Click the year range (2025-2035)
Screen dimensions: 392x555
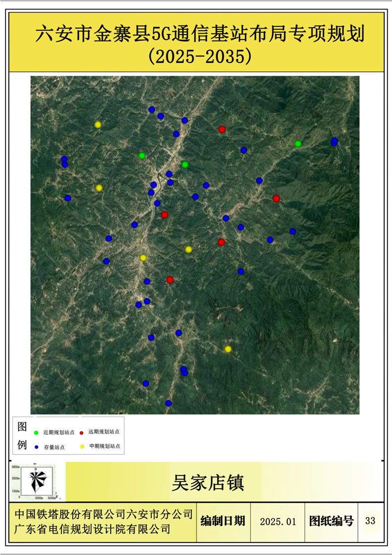coord(200,56)
